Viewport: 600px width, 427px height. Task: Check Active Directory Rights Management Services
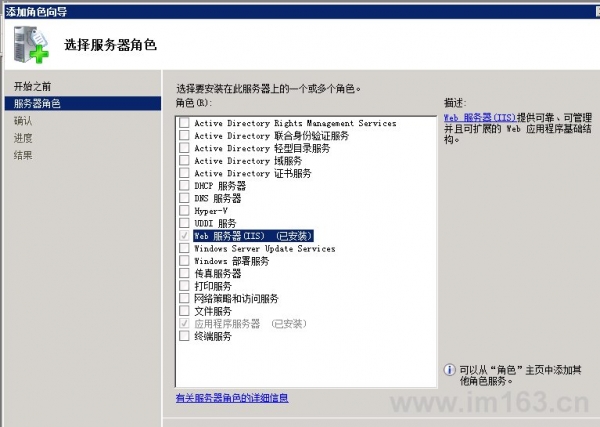click(x=184, y=123)
